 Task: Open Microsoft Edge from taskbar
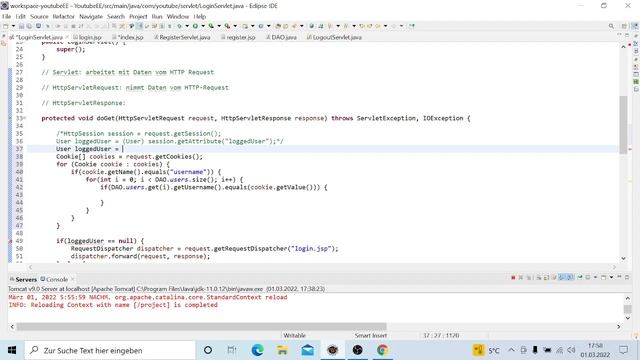[258, 350]
